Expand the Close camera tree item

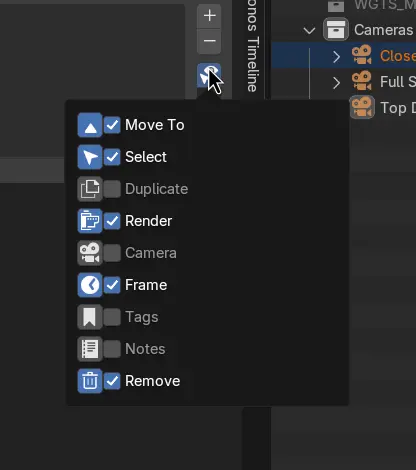pyautogui.click(x=336, y=57)
